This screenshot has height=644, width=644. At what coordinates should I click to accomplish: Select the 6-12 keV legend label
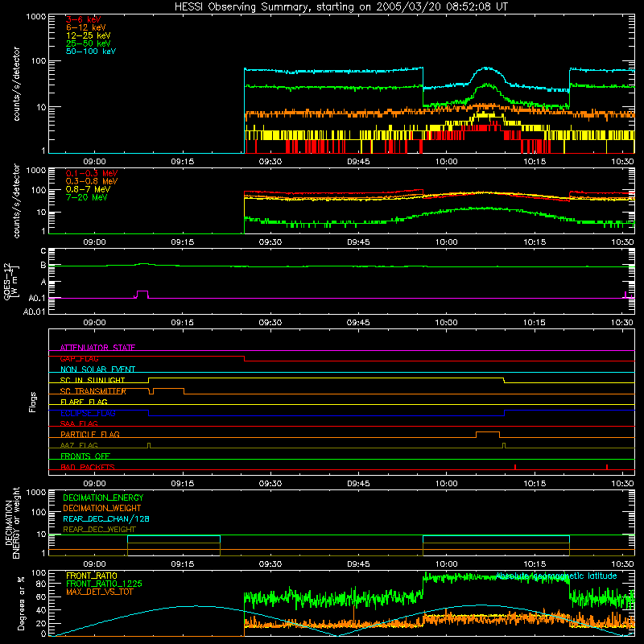tap(86, 27)
